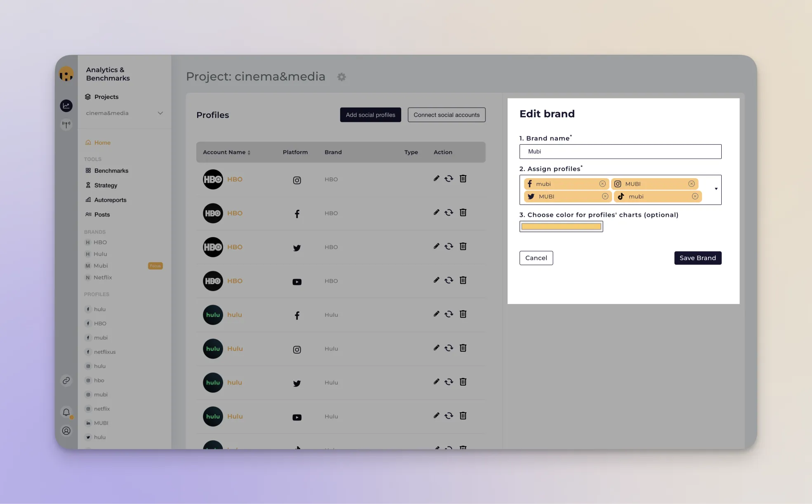Image resolution: width=812 pixels, height=504 pixels.
Task: Delete the HBO Twitter profile row
Action: 463,246
